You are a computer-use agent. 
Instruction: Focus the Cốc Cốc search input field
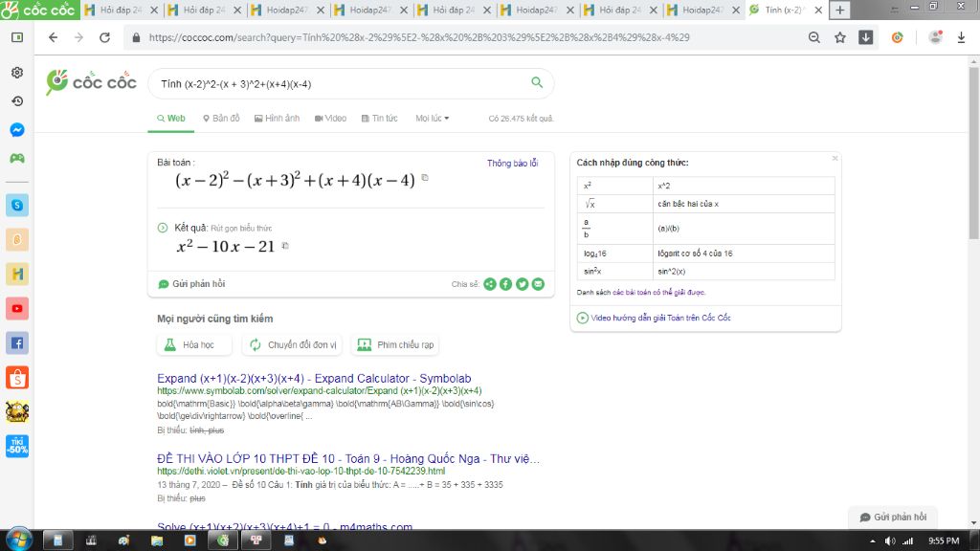click(x=341, y=84)
